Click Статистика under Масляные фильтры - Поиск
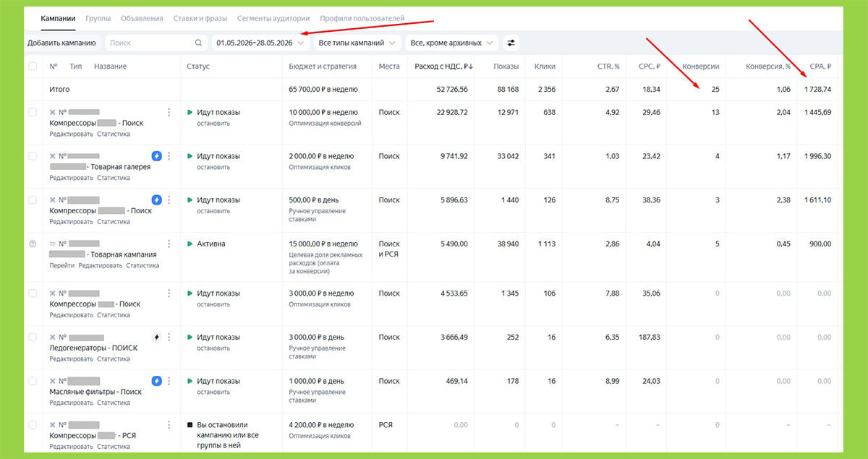Viewport: 868px width, 459px height. tap(114, 403)
